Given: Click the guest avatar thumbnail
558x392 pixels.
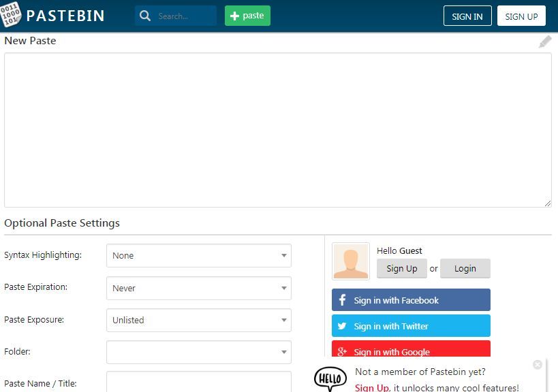Looking at the screenshot, I should coord(351,261).
